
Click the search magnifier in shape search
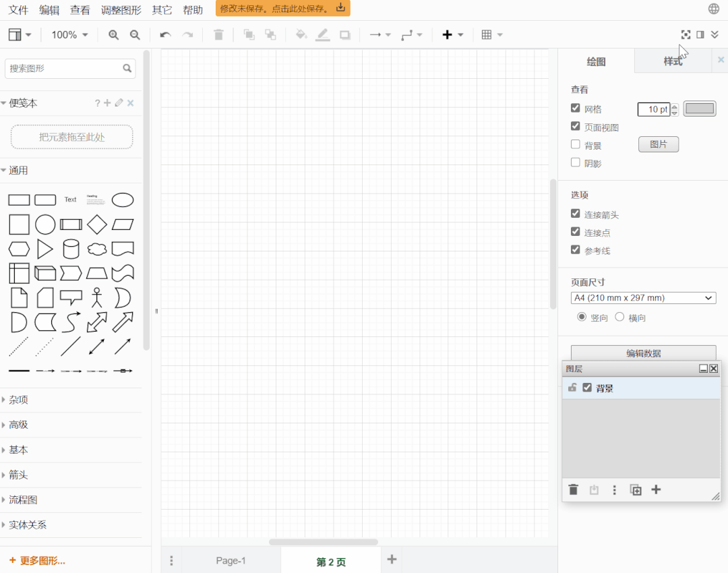(x=127, y=68)
